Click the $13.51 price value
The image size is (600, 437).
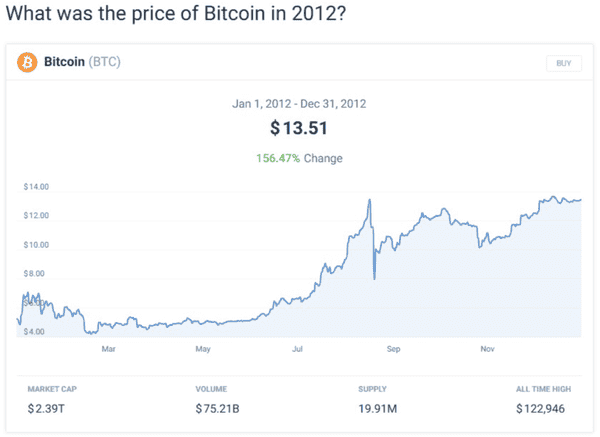click(300, 128)
